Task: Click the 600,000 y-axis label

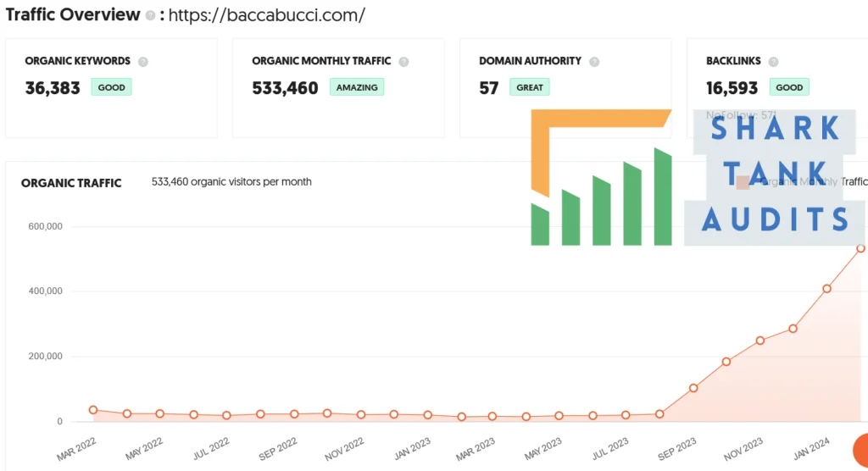Action: (x=46, y=226)
